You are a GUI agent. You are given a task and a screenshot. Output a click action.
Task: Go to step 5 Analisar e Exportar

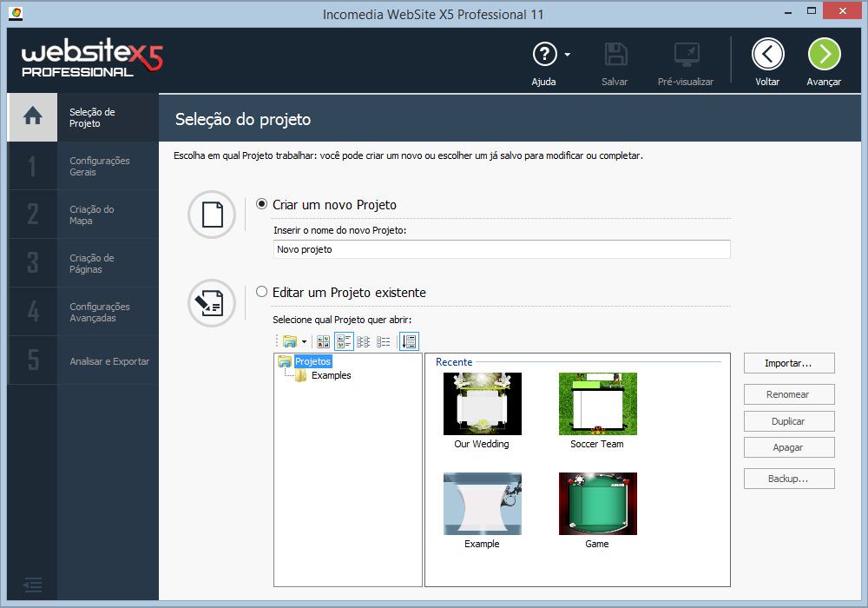83,361
